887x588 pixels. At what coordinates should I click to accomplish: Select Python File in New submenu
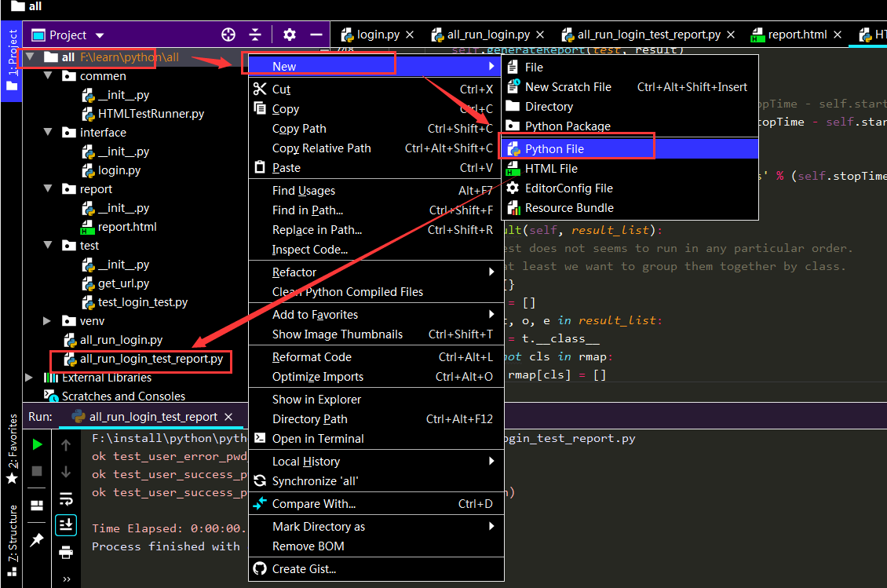tap(630, 149)
